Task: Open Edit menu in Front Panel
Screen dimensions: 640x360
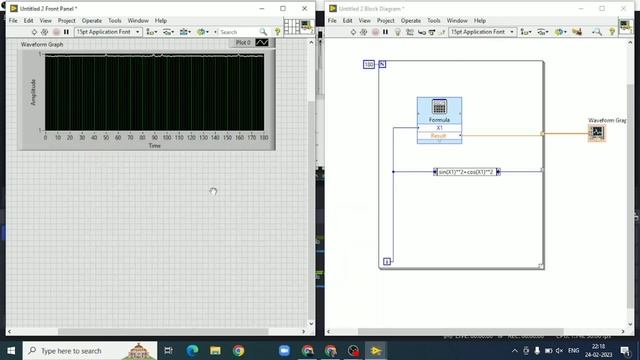Action: coord(28,20)
